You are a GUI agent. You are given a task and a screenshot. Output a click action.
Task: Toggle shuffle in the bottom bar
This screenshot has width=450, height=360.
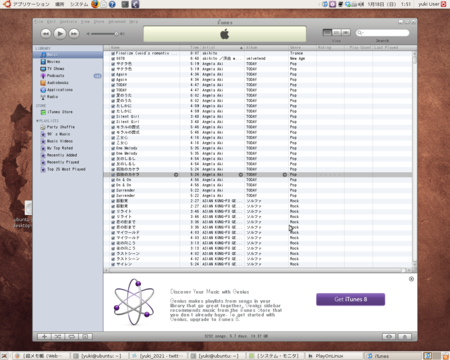[x=58, y=337]
